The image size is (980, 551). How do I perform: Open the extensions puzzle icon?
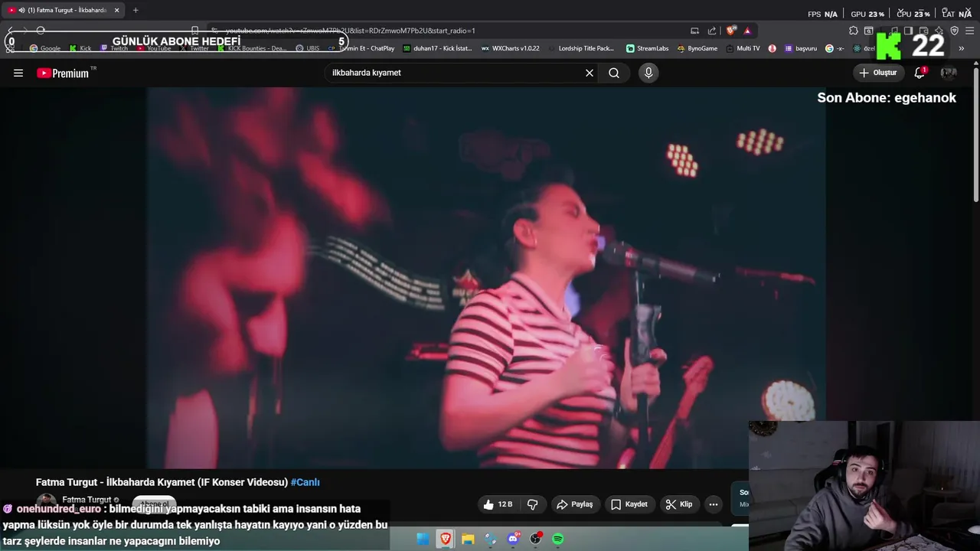click(x=854, y=31)
